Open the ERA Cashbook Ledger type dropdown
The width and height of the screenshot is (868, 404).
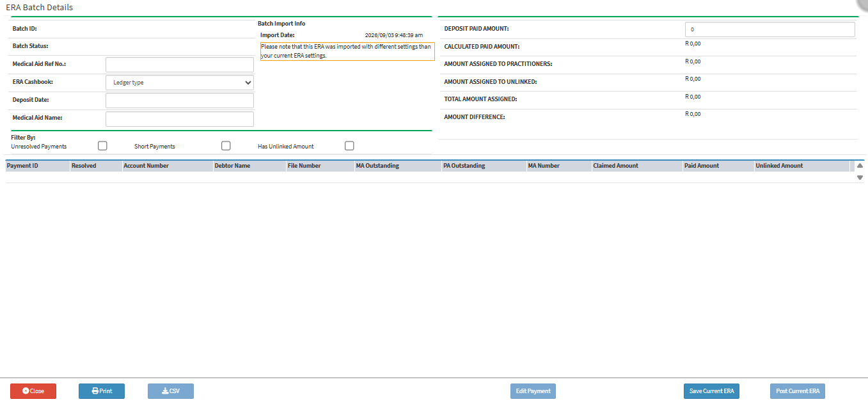pyautogui.click(x=180, y=83)
